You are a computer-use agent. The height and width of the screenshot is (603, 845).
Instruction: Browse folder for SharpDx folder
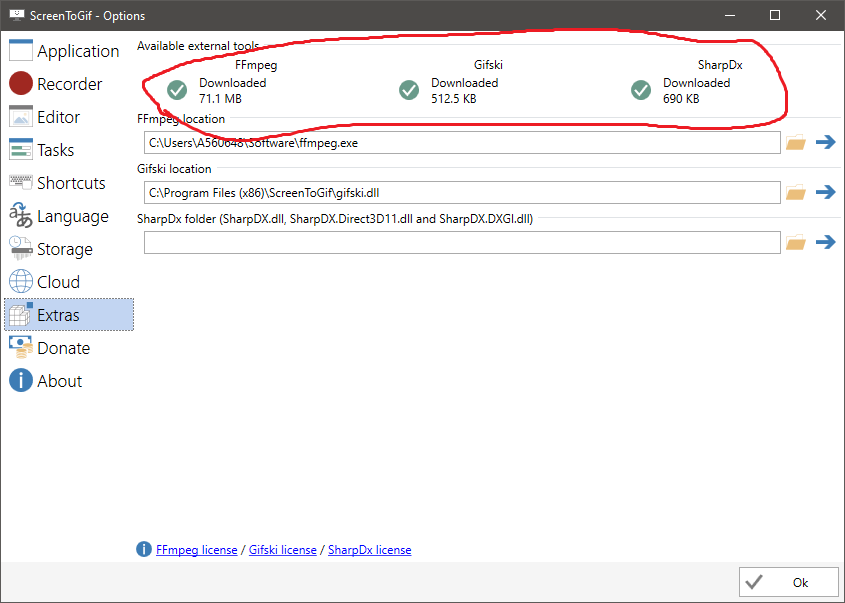tap(795, 242)
